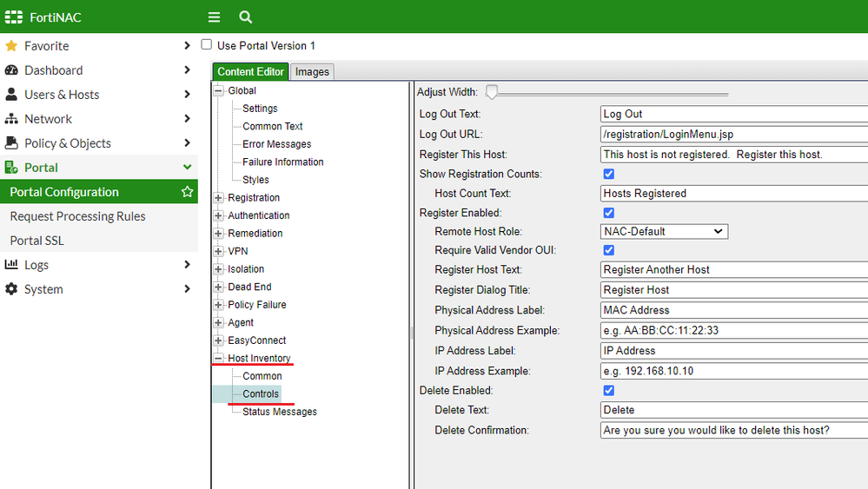Uncheck Show Registration Counts checkbox
This screenshot has height=489, width=868.
(608, 174)
